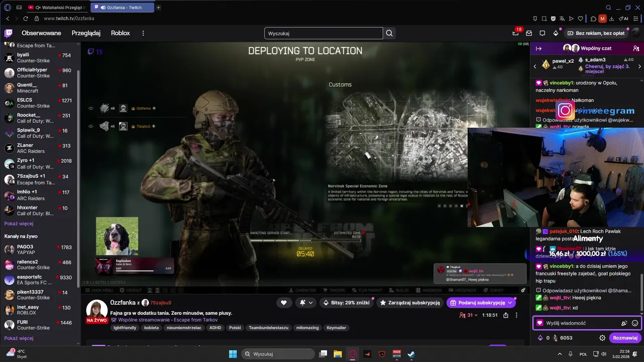Open the Twitch home logo

[9, 33]
